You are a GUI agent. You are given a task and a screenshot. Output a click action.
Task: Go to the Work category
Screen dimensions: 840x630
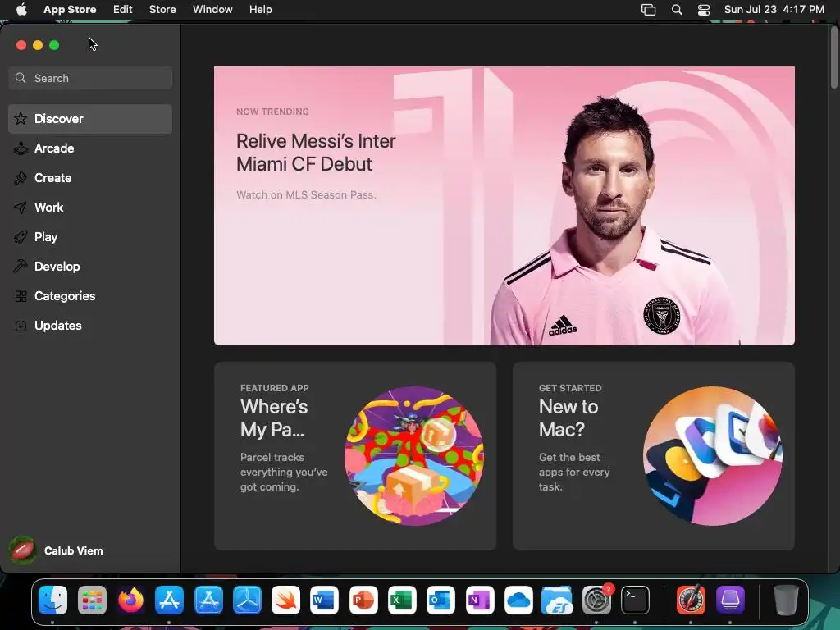90,208
